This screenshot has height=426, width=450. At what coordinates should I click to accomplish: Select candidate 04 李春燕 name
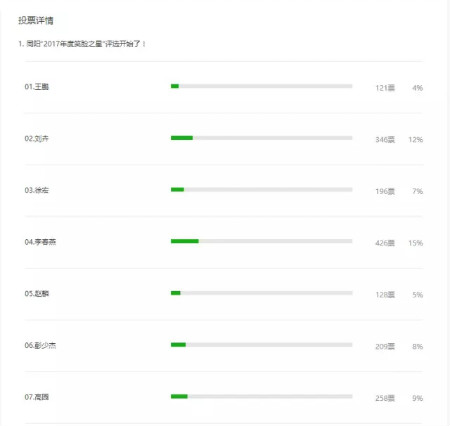coord(40,242)
